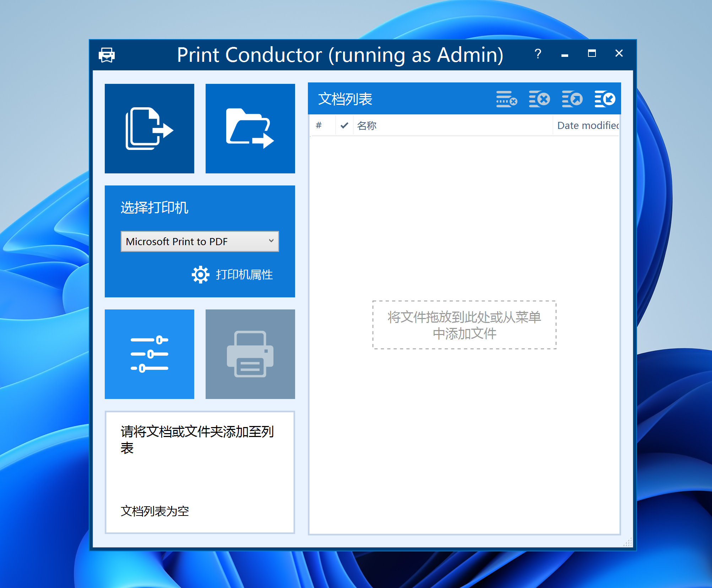Close the Print Conductor window
The image size is (712, 588).
point(619,54)
